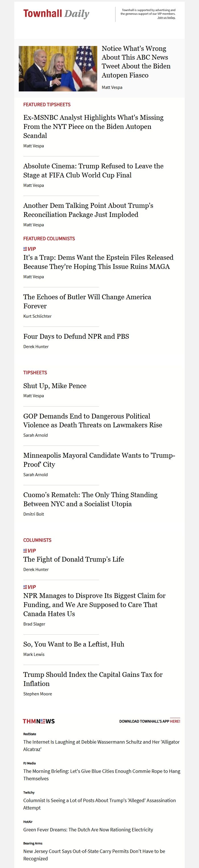Image resolution: width=199 pixels, height=868 pixels.
Task: Click 'HERE!' to download Townhall's app
Action: coord(175,721)
